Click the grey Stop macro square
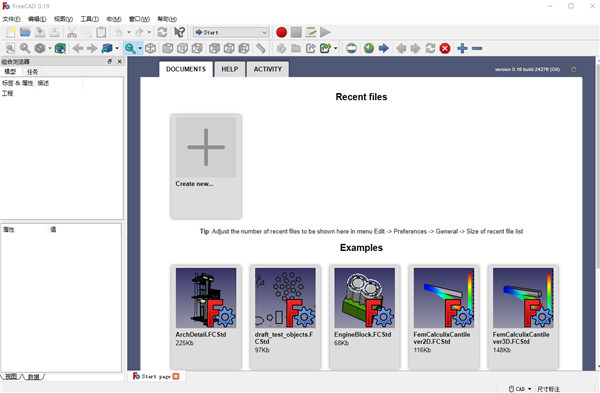Image resolution: width=600 pixels, height=393 pixels. coord(296,33)
